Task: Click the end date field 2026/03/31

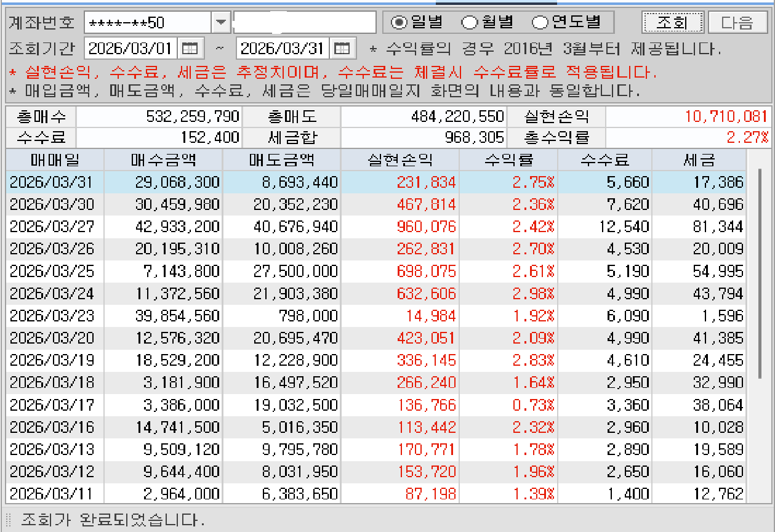Action: coord(283,48)
